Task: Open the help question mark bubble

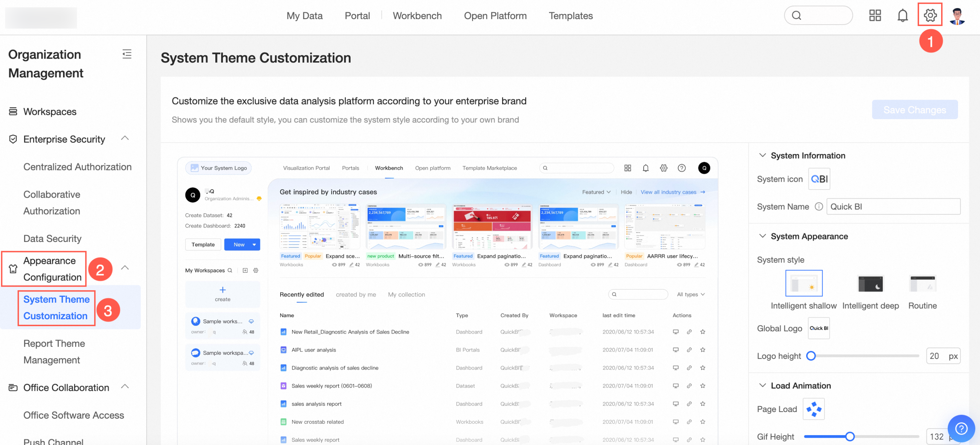Action: (x=961, y=429)
